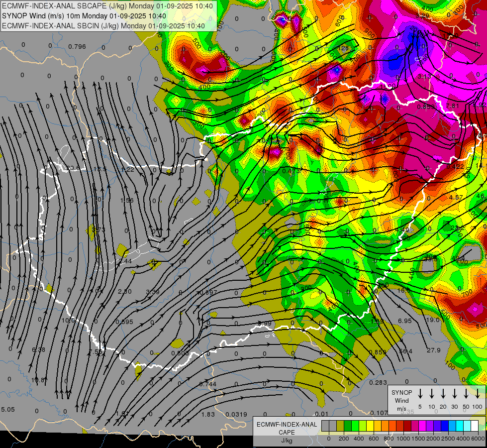Click the map value 2.50
487x448 pixels.
pos(125,292)
